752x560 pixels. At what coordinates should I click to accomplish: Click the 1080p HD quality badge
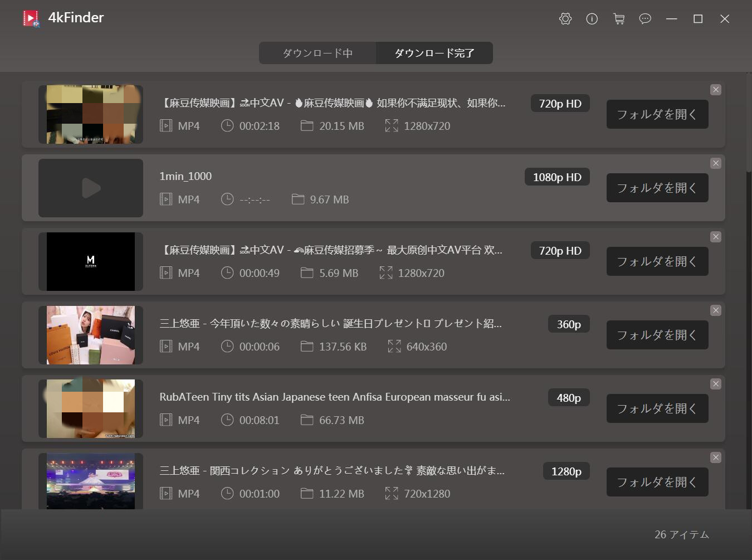(557, 177)
